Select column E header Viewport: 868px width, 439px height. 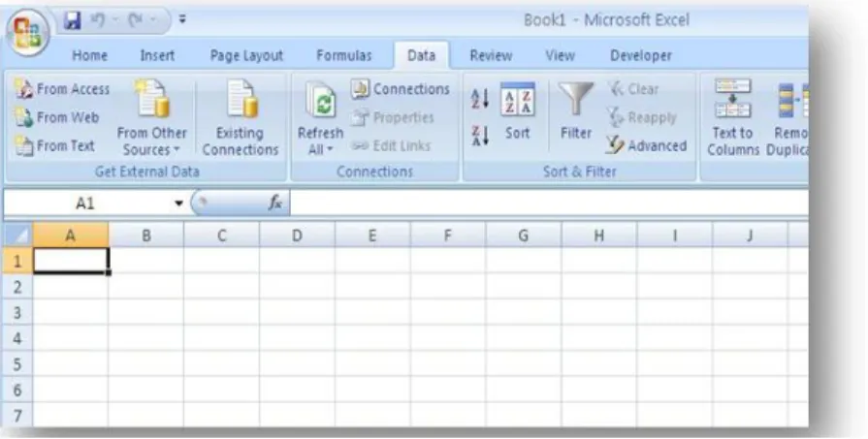tap(372, 235)
